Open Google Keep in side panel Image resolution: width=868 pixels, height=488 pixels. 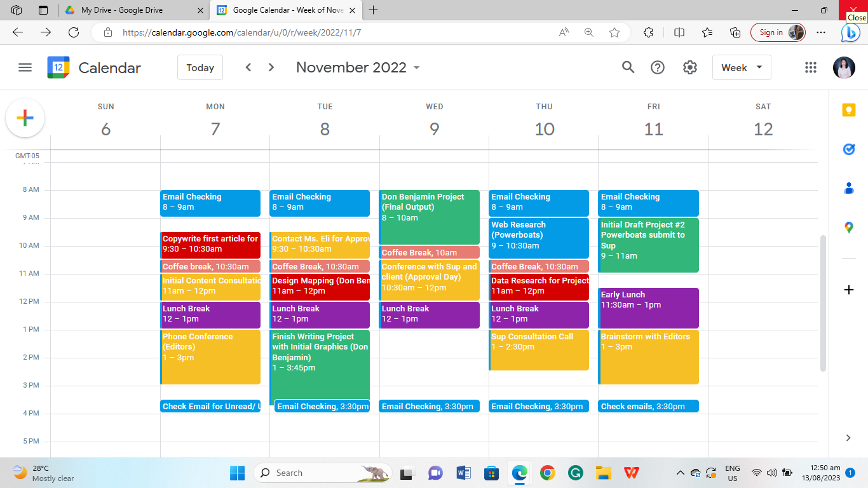tap(848, 110)
